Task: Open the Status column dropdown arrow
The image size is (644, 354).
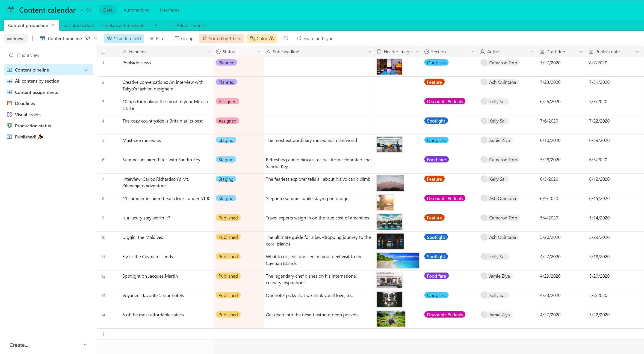Action: tap(259, 51)
